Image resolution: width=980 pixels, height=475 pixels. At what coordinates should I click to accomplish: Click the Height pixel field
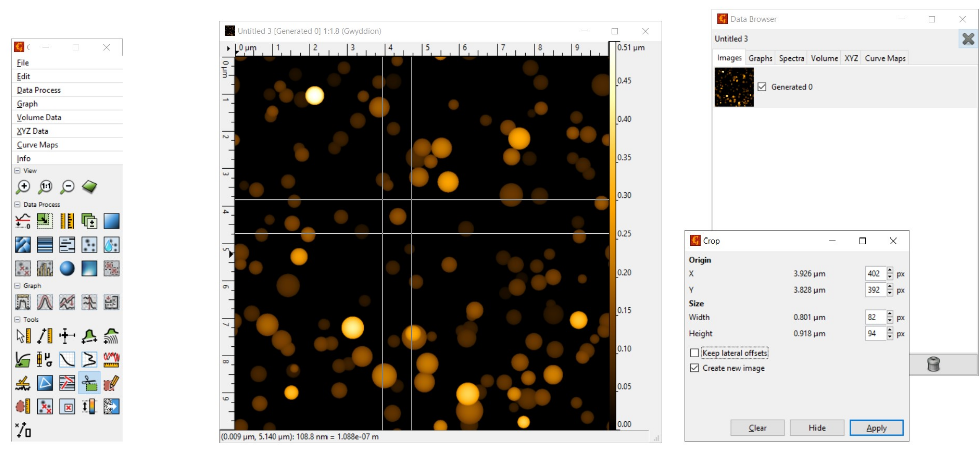(x=876, y=334)
